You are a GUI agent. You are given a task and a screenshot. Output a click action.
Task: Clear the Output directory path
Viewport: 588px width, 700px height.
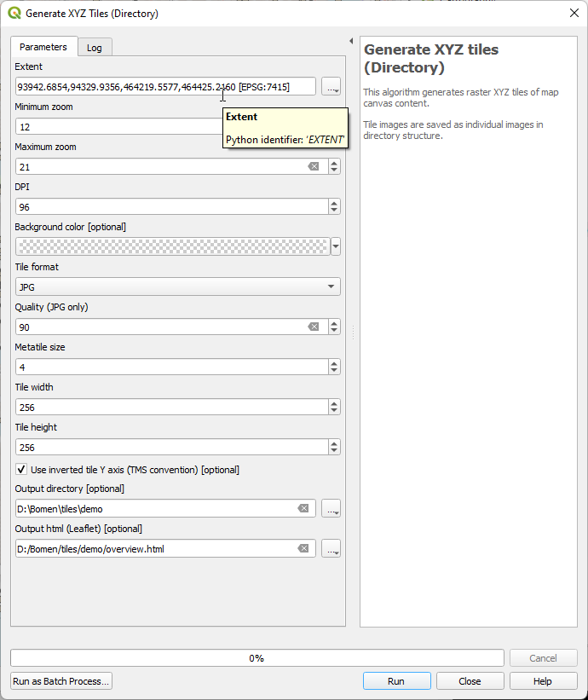coord(303,508)
